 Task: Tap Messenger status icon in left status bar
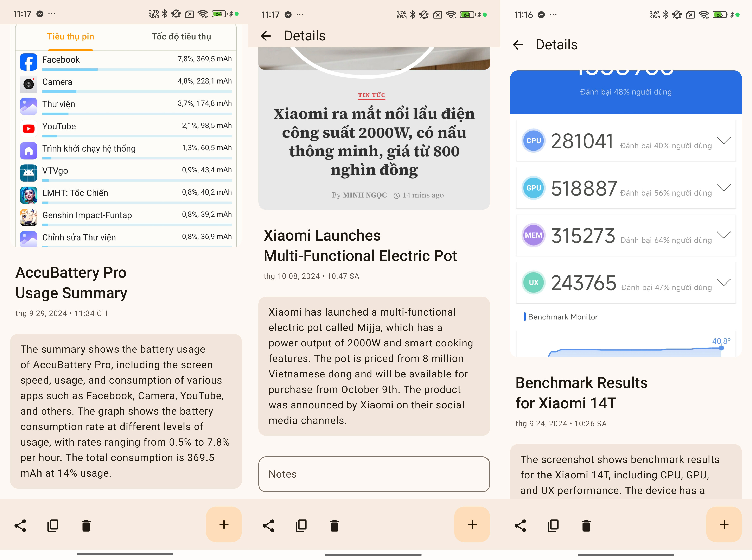(x=40, y=14)
